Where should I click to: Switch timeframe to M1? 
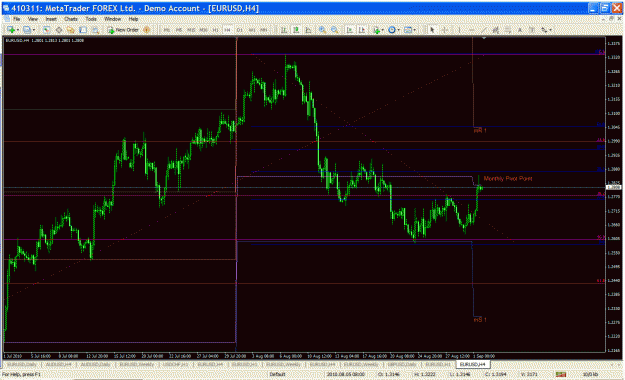pos(167,30)
